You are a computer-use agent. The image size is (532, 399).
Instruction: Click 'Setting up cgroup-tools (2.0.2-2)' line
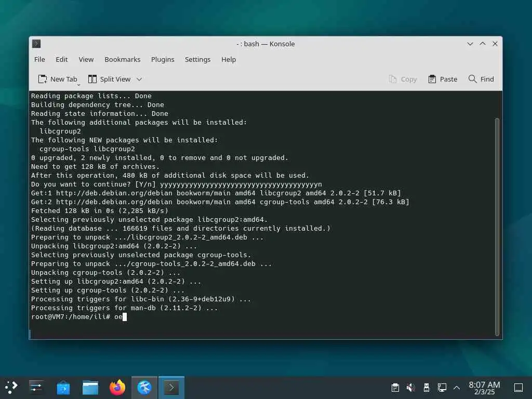click(108, 290)
